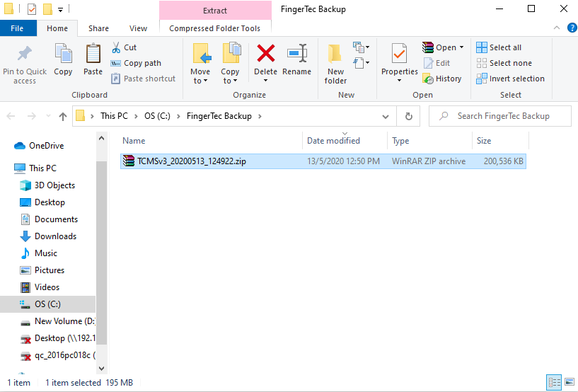
Task: Open Downloads in navigation pane
Action: [48, 236]
